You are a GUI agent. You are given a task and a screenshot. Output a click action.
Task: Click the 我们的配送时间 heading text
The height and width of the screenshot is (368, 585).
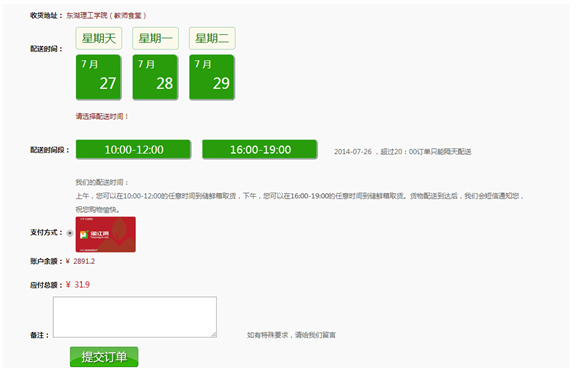102,183
